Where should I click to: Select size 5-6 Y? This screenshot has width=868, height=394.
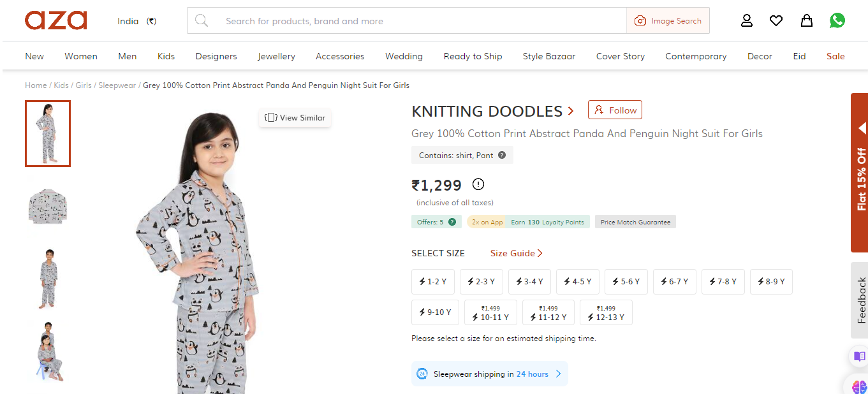(626, 282)
